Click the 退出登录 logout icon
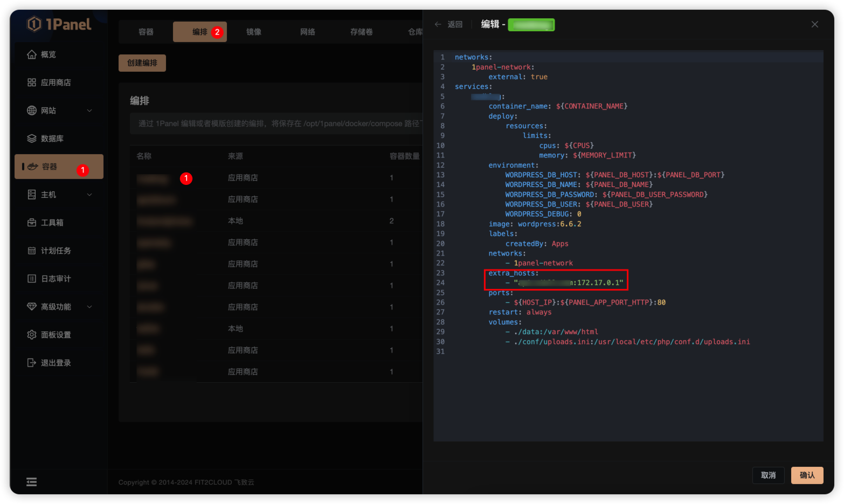The width and height of the screenshot is (844, 504). coord(32,363)
